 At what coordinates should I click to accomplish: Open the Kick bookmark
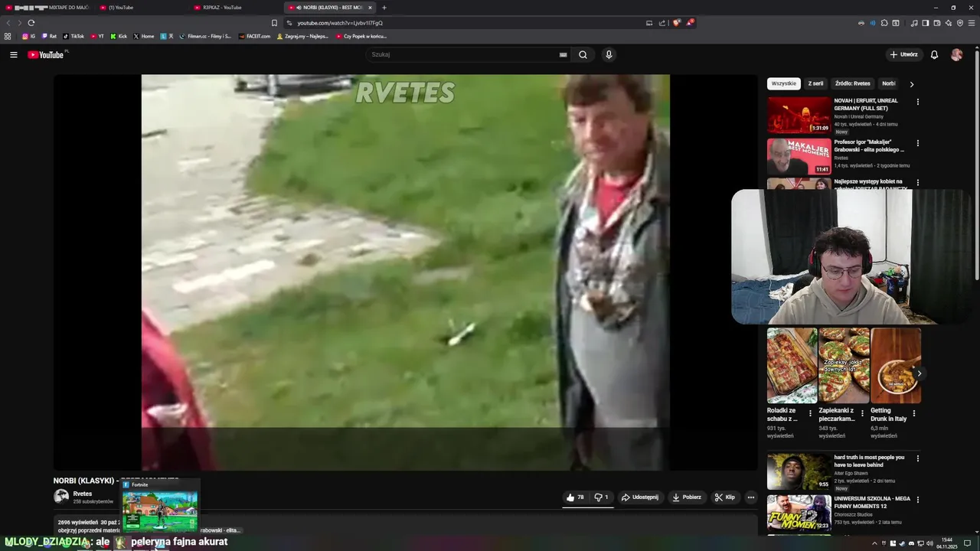pyautogui.click(x=119, y=36)
